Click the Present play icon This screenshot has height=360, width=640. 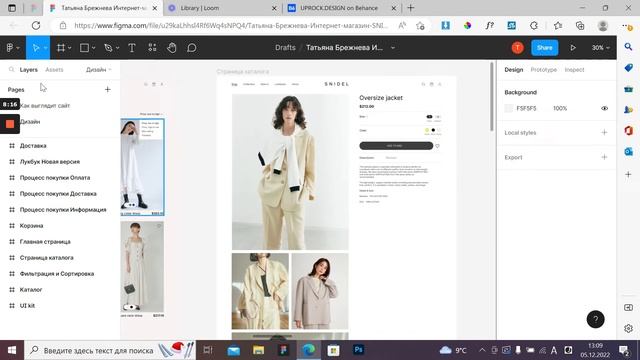[573, 48]
